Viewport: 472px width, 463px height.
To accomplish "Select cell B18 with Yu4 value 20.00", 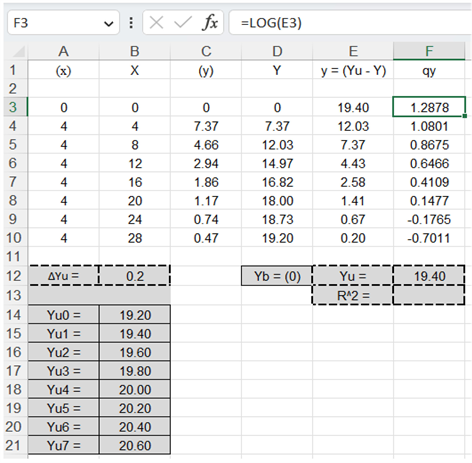I will pyautogui.click(x=135, y=389).
